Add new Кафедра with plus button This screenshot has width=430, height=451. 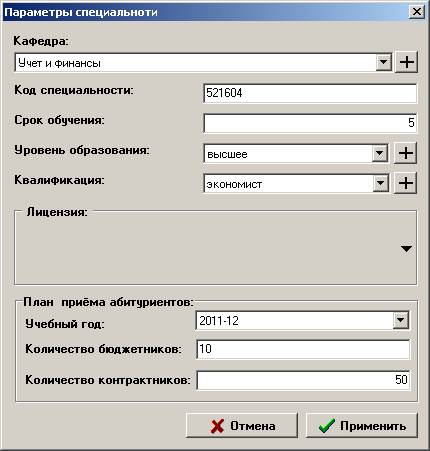[x=406, y=62]
